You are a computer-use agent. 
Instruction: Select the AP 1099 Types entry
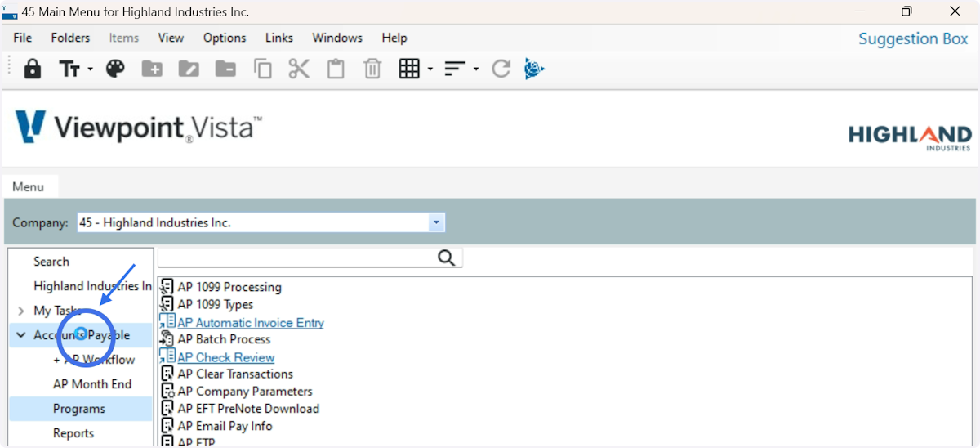pyautogui.click(x=216, y=305)
